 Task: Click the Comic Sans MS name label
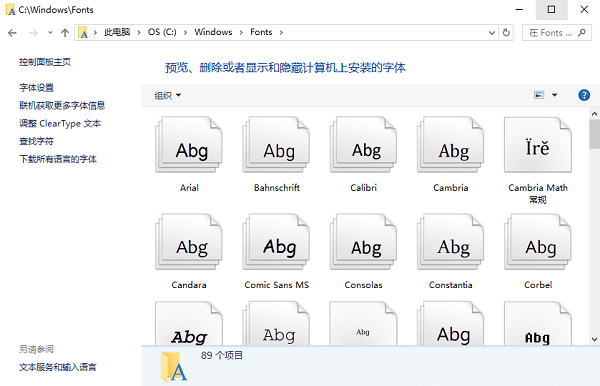click(x=277, y=285)
